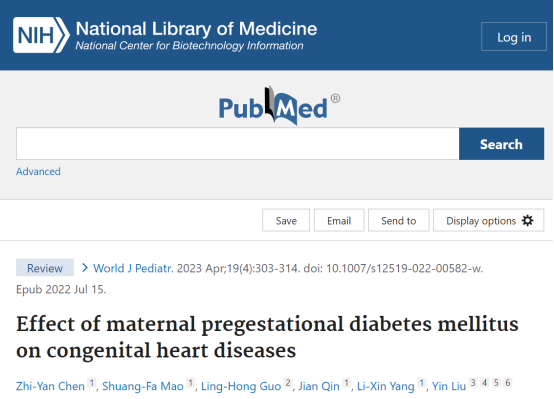Viewport: 554px width, 399px height.
Task: Open the Send to dropdown
Action: click(x=399, y=221)
